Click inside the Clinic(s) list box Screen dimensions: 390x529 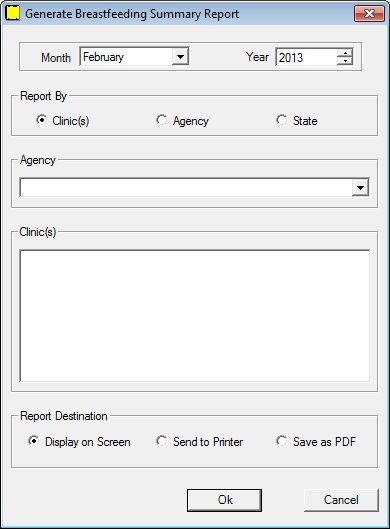tap(194, 316)
